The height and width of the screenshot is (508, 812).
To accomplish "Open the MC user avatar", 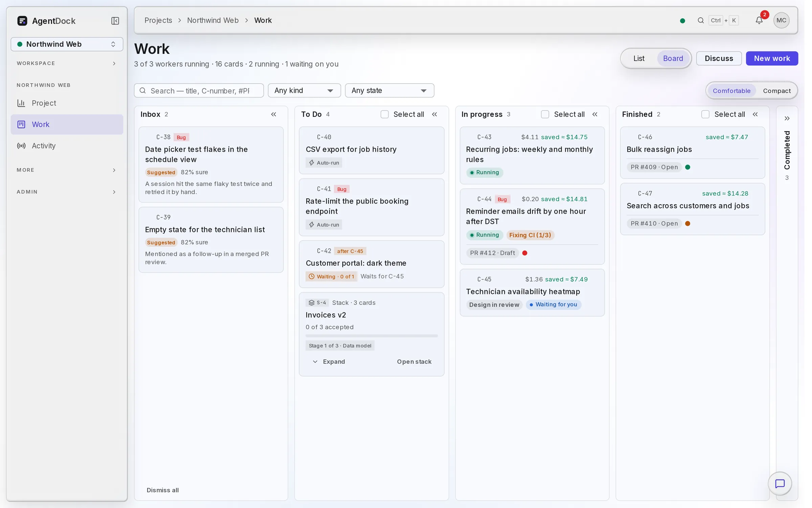I will click(x=781, y=20).
